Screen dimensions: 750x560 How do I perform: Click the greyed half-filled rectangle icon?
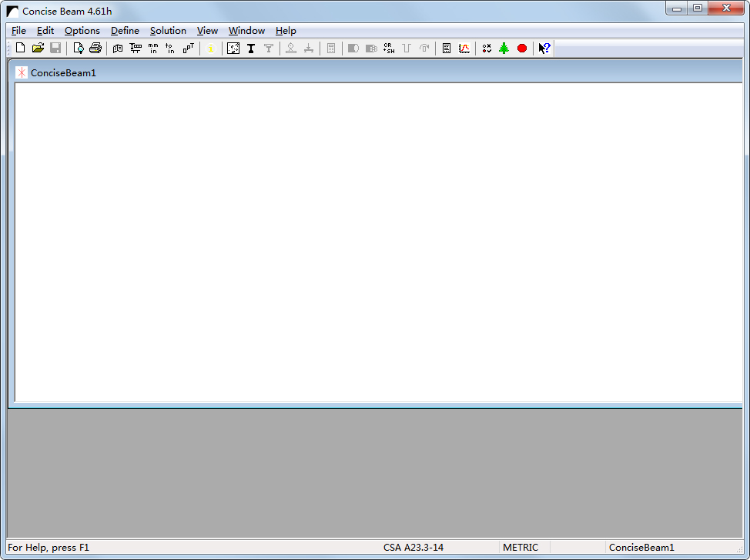tap(353, 48)
